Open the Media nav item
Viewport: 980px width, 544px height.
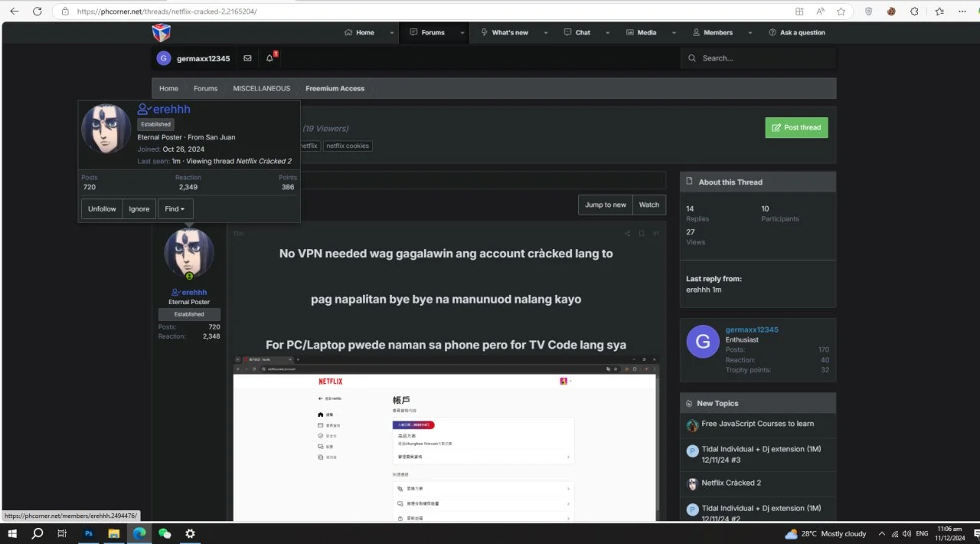(x=641, y=33)
